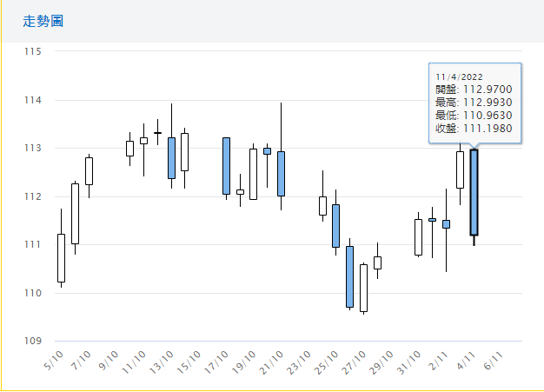Select the 最高 112.9930 tooltip line
The width and height of the screenshot is (544, 392).
point(474,103)
